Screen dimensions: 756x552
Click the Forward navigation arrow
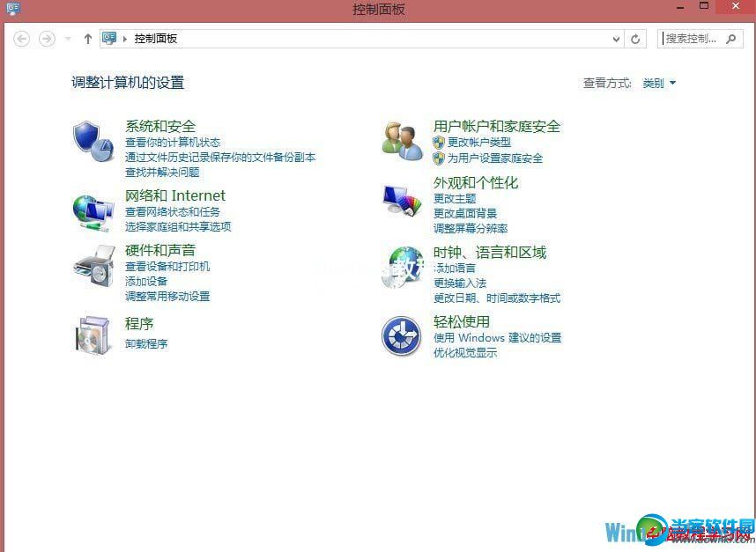47,39
